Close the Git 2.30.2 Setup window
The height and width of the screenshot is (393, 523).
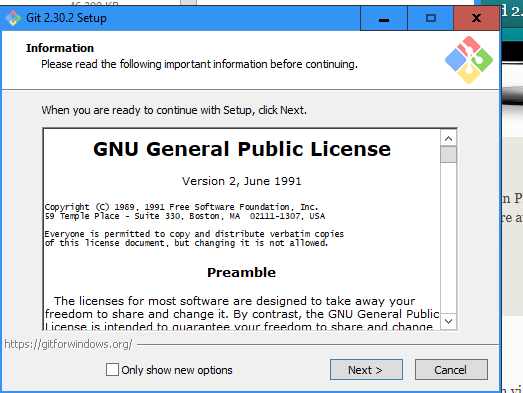click(476, 18)
